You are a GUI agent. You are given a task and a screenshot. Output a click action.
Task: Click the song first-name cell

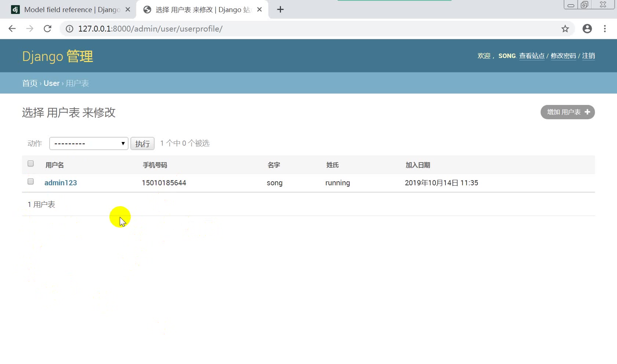click(x=275, y=183)
